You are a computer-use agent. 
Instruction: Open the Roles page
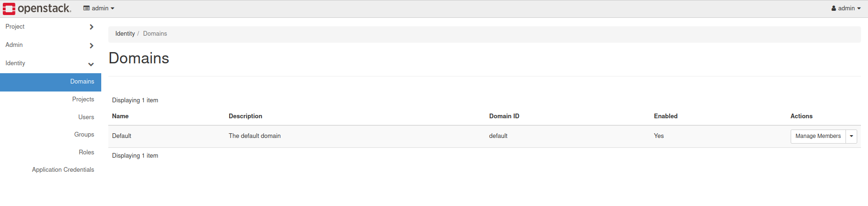[86, 153]
